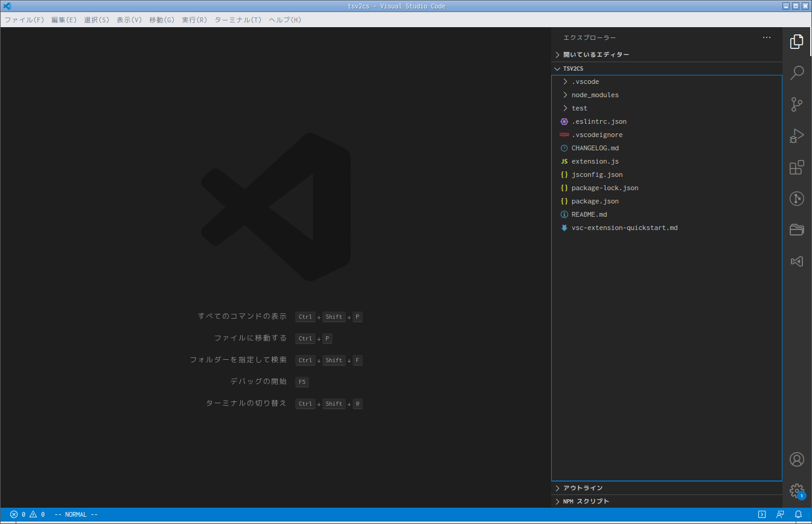Click the ESLint icon beside .eslintrc.json

(564, 121)
